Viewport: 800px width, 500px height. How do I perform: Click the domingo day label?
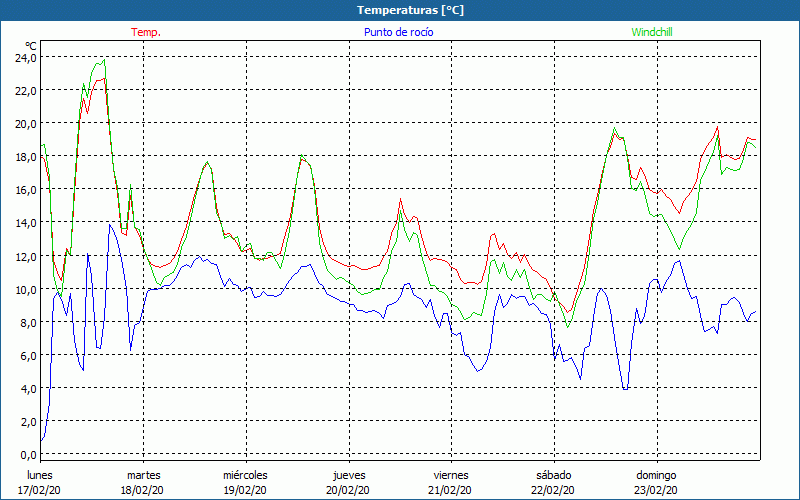point(656,476)
